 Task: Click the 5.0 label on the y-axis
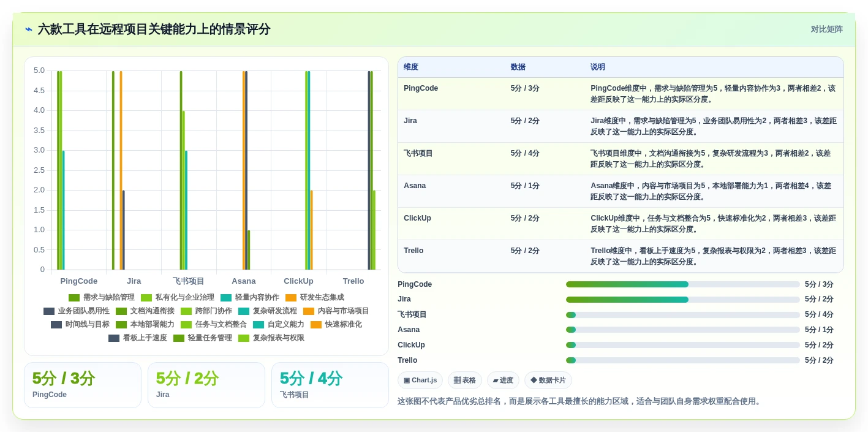coord(39,70)
